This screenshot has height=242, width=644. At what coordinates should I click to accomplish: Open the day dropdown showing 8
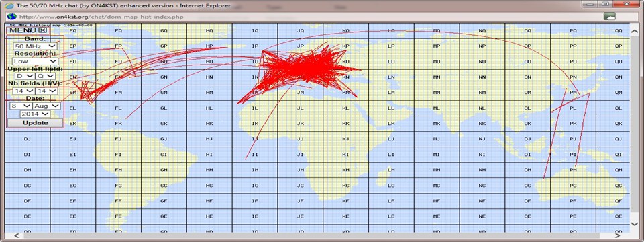19,106
